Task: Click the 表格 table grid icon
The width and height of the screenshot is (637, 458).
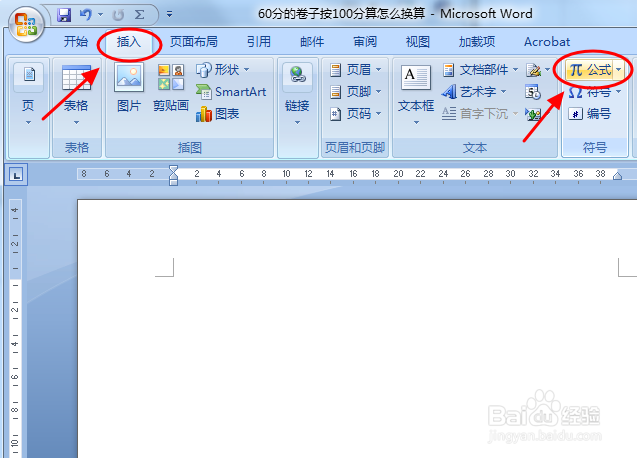Action: (76, 77)
